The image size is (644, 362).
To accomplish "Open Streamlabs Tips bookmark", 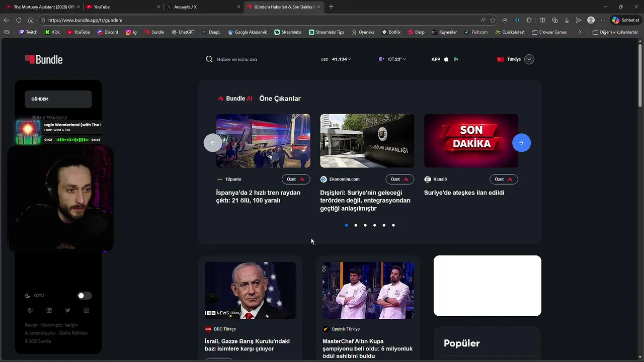I will coord(327,32).
